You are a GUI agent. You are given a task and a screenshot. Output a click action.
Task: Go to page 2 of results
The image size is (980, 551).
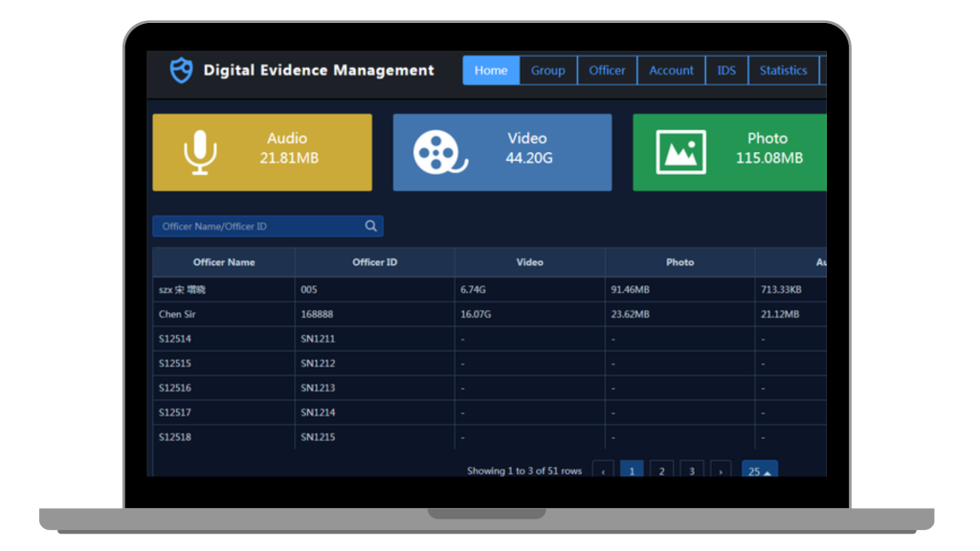click(x=661, y=472)
